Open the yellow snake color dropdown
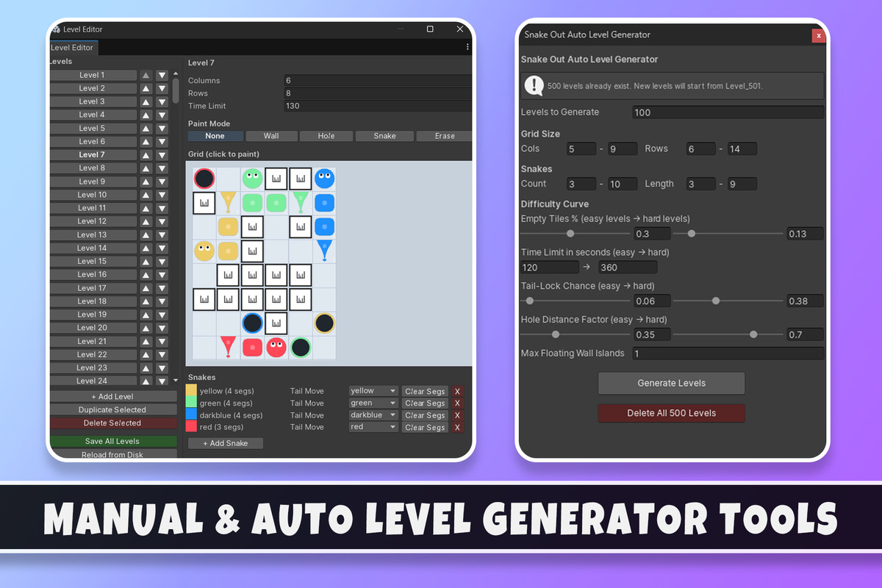Image resolution: width=882 pixels, height=588 pixels. 373,390
